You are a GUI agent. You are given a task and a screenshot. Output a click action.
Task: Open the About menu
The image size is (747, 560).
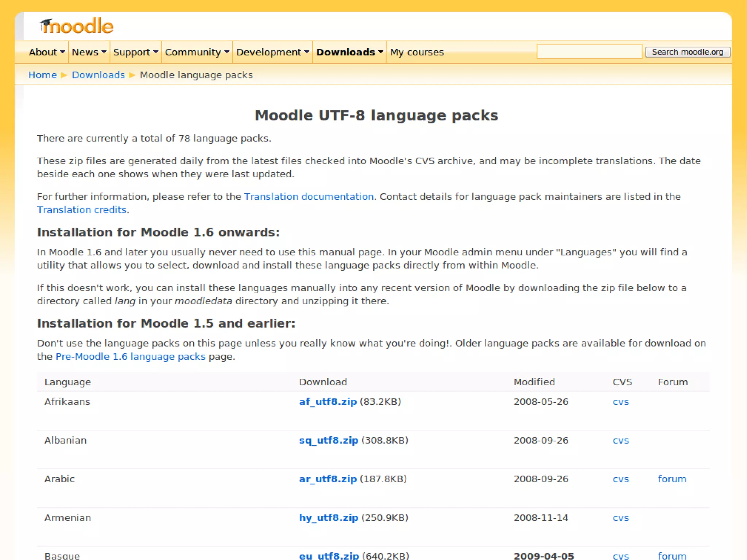click(47, 52)
